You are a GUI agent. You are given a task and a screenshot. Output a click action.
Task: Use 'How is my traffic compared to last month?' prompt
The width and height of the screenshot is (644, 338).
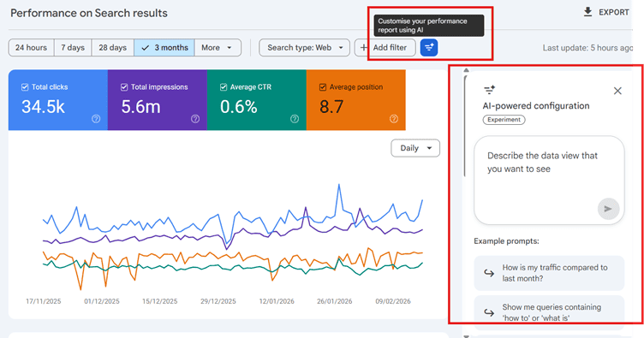549,273
